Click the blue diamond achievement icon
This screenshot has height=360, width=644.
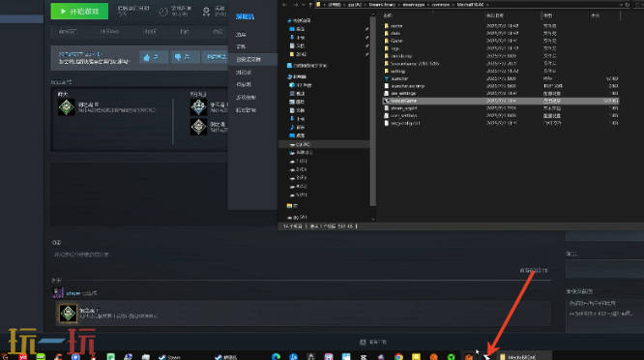click(198, 107)
